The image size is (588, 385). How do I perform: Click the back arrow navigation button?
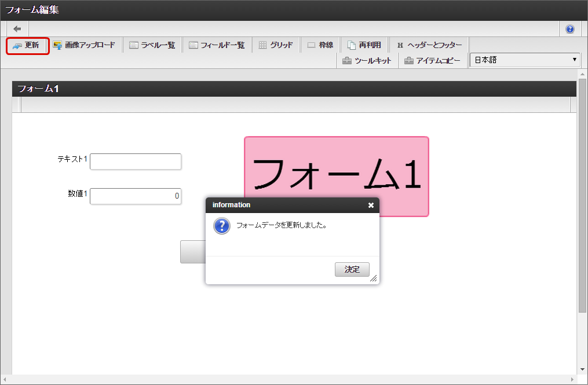16,28
